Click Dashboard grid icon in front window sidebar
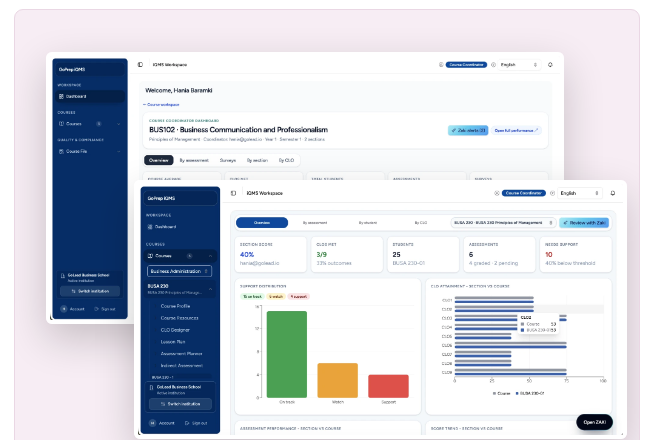This screenshot has height=440, width=660. point(150,227)
